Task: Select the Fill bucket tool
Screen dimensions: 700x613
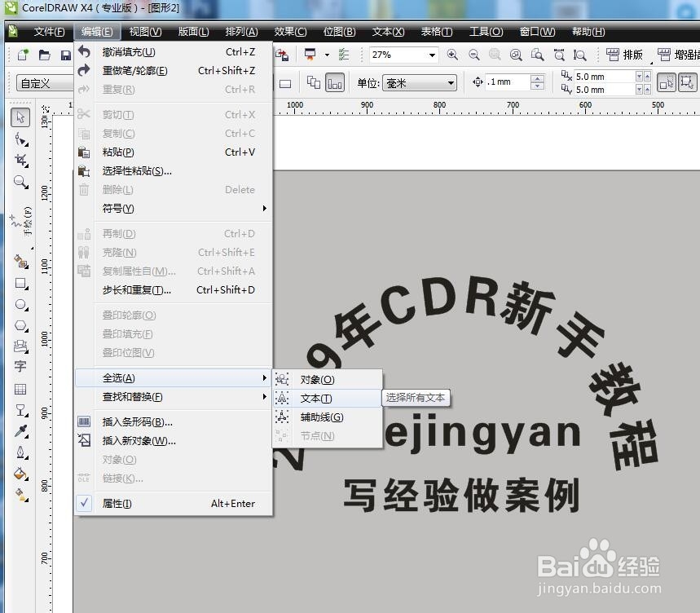Action: pos(20,474)
